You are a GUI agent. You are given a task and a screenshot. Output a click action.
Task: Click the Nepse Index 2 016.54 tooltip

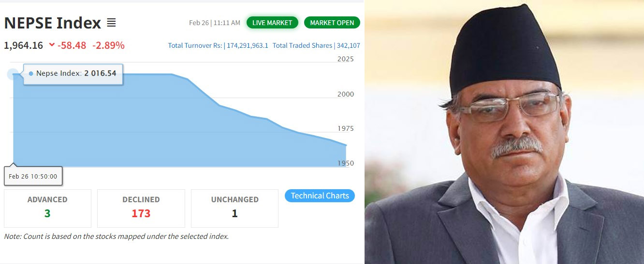point(73,74)
